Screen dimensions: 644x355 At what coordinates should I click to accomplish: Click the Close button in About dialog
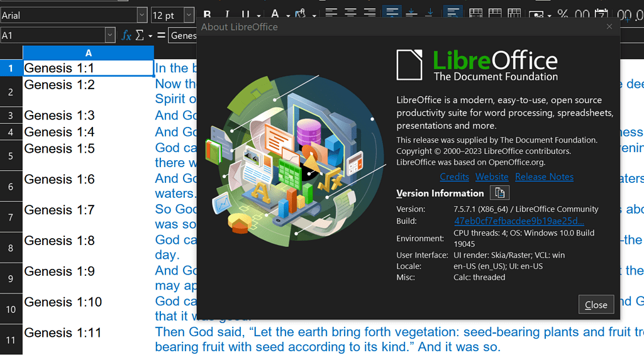click(596, 305)
